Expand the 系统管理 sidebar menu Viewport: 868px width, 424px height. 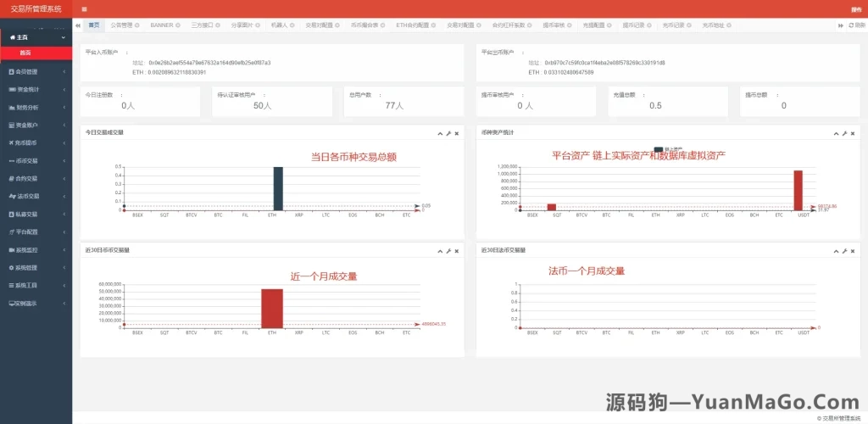pos(64,267)
